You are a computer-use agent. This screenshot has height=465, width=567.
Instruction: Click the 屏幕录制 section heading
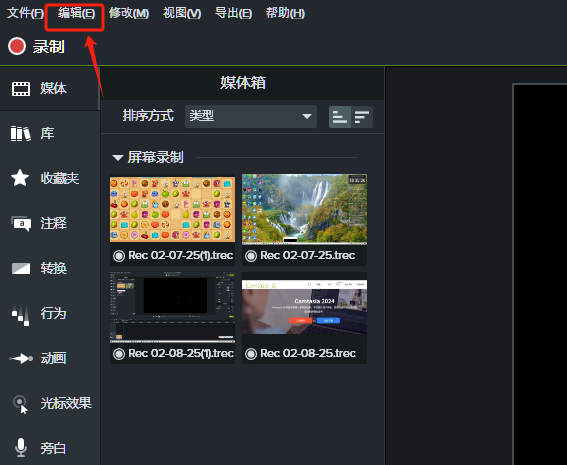click(155, 157)
